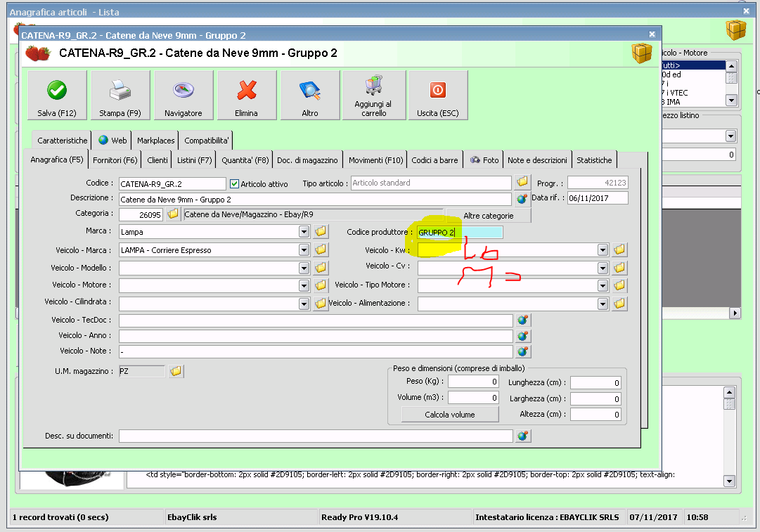Click the Codice produttore text field

click(x=460, y=232)
